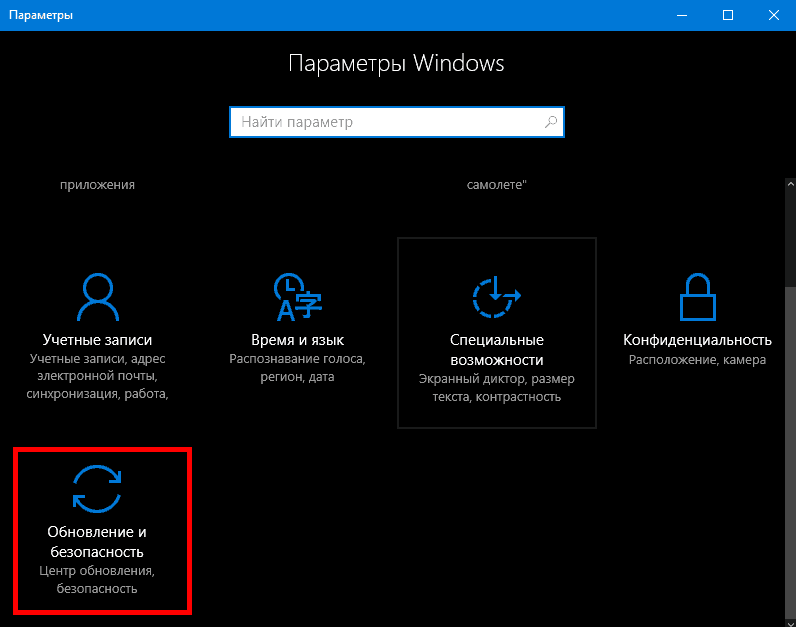Screen dimensions: 796x627
Task: Open "Время и язык" title link
Action: click(297, 340)
